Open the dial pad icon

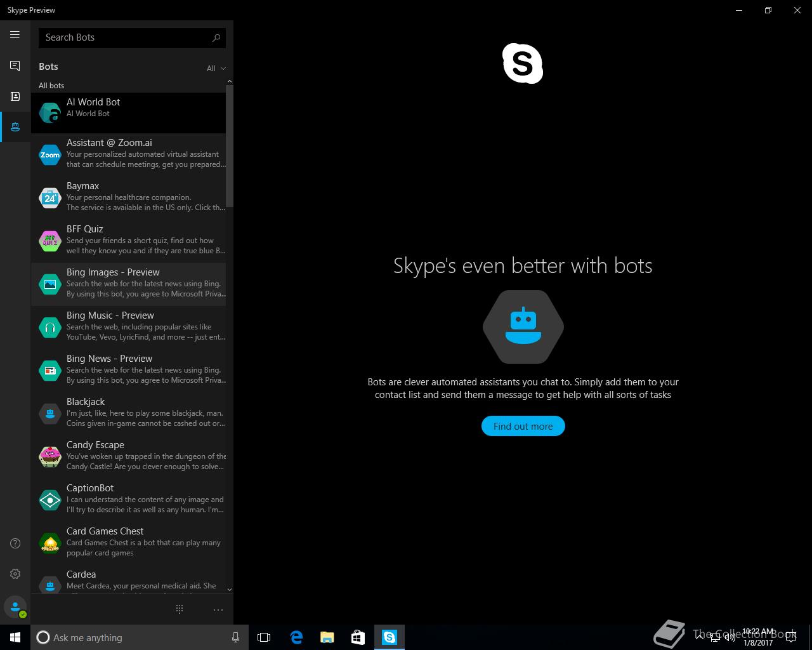180,609
